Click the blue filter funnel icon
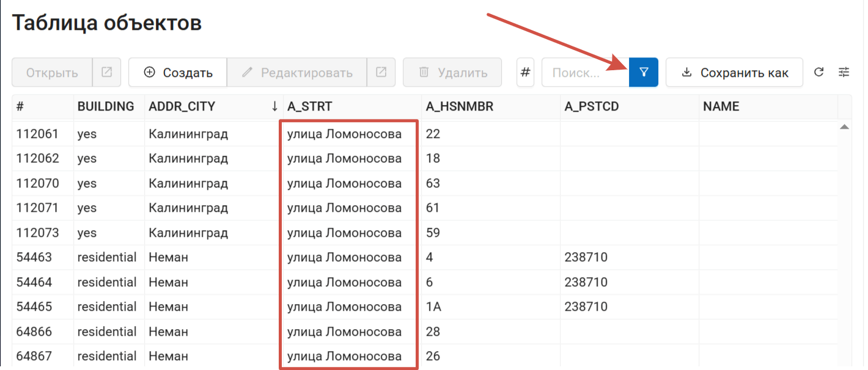Image resolution: width=868 pixels, height=370 pixels. click(643, 73)
